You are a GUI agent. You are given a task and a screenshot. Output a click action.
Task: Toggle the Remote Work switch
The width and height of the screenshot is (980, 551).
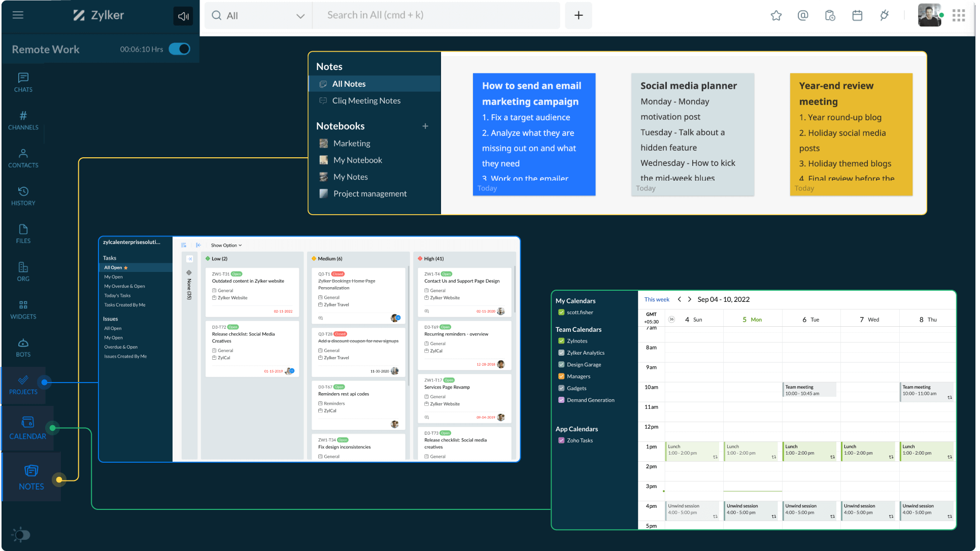179,49
